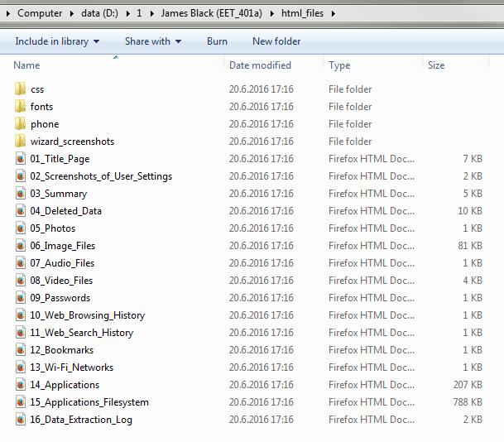
Task: Sort files by Name column header
Action: point(26,65)
